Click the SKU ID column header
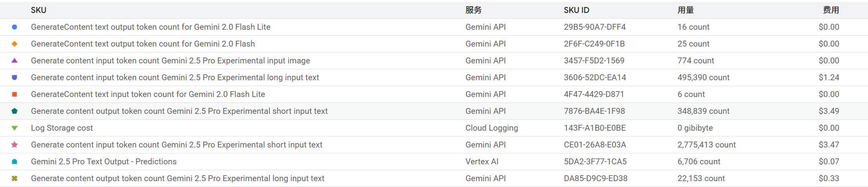The height and width of the screenshot is (187, 868). click(576, 10)
